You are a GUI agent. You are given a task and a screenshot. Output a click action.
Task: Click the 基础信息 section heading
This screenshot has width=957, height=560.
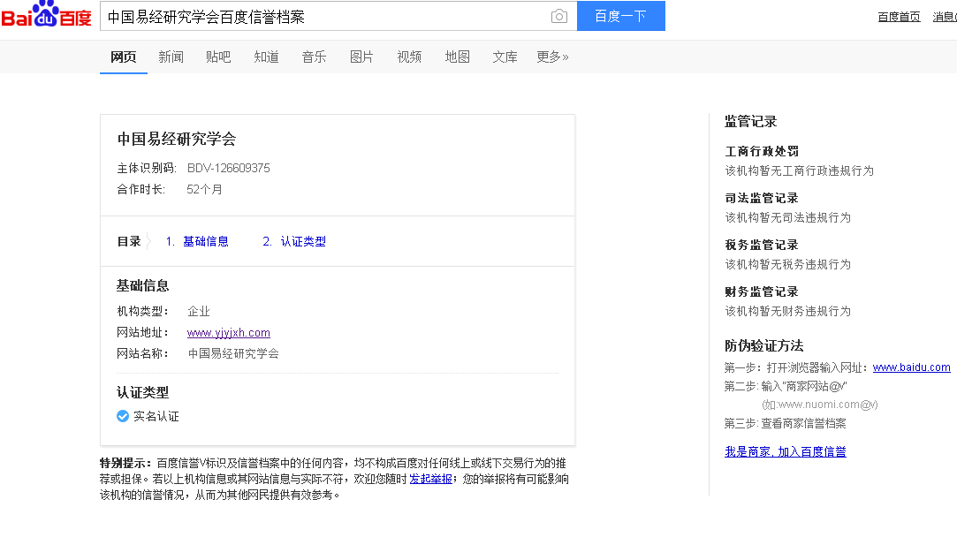[x=143, y=285]
